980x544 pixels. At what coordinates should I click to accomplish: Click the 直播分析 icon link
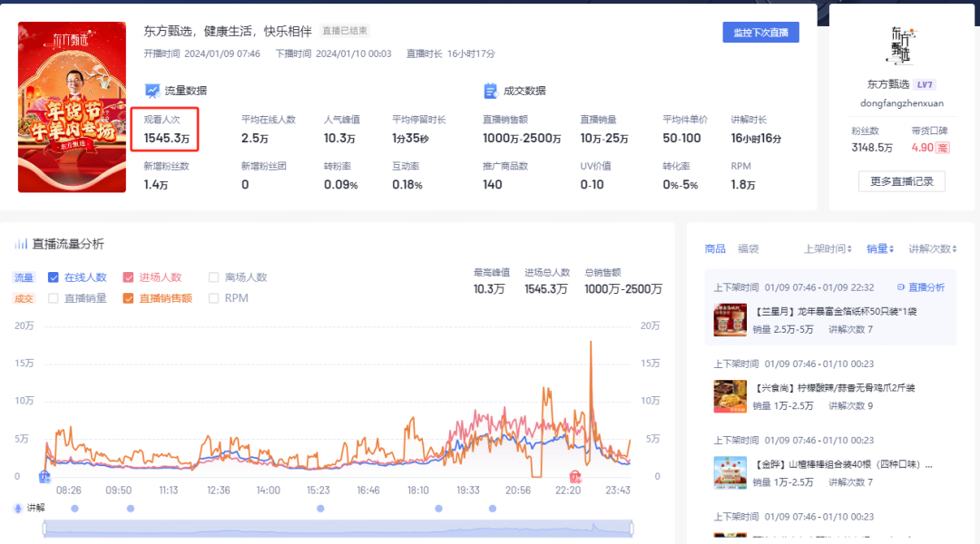click(x=921, y=287)
